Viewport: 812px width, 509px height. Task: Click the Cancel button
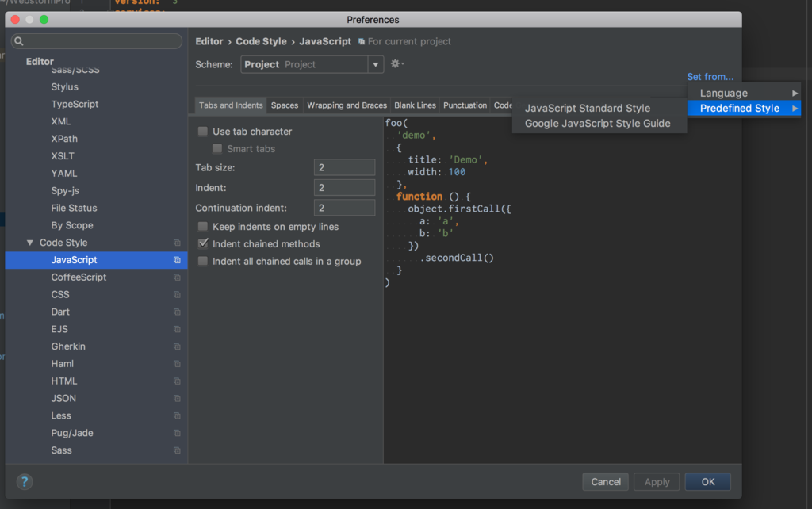(x=605, y=481)
